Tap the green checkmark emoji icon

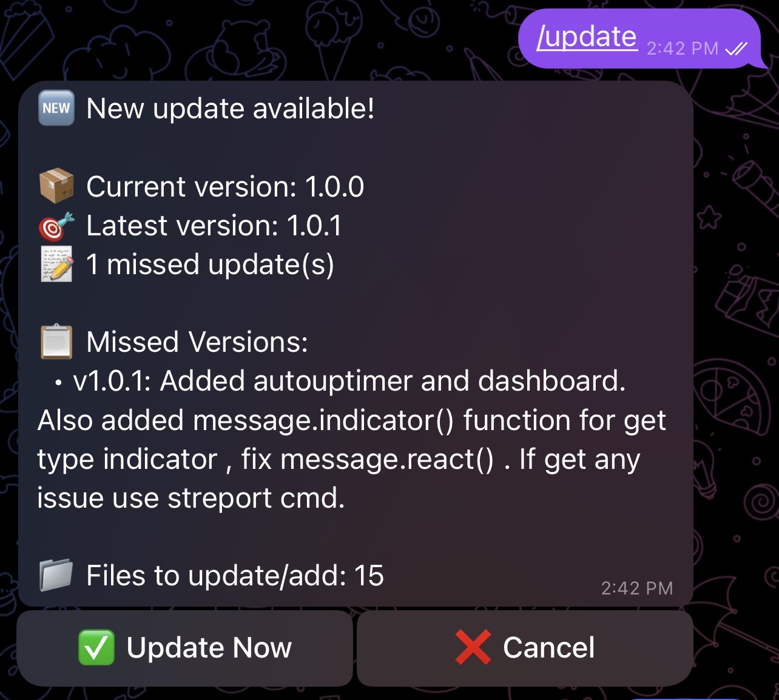tap(96, 647)
